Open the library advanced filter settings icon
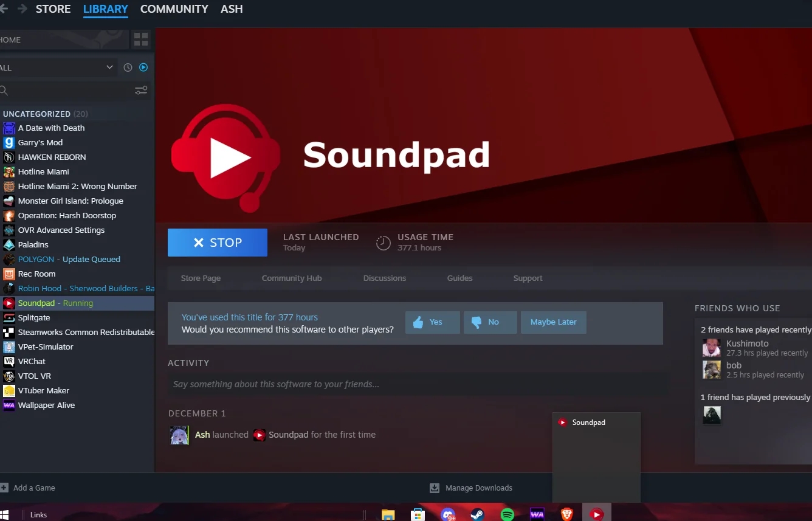 click(141, 91)
